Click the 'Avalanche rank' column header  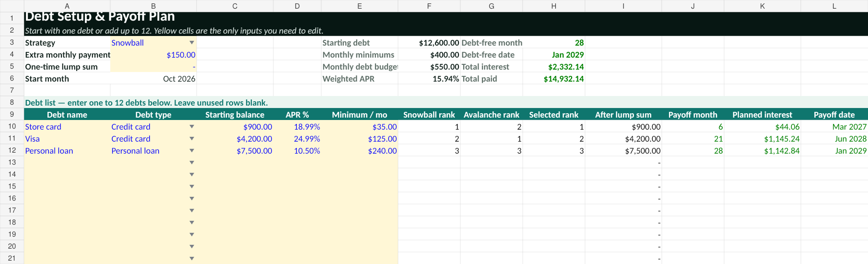pyautogui.click(x=492, y=115)
